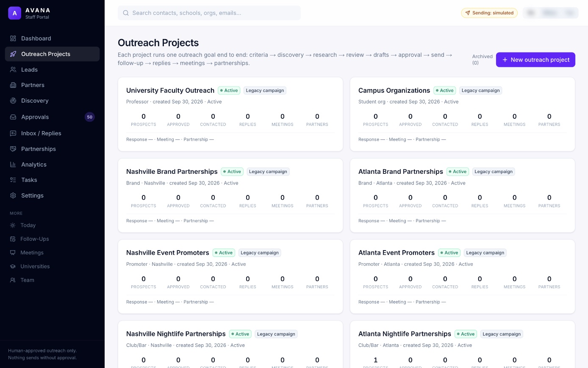The height and width of the screenshot is (368, 588).
Task: Click the Analytics bar chart icon
Action: pos(13,164)
